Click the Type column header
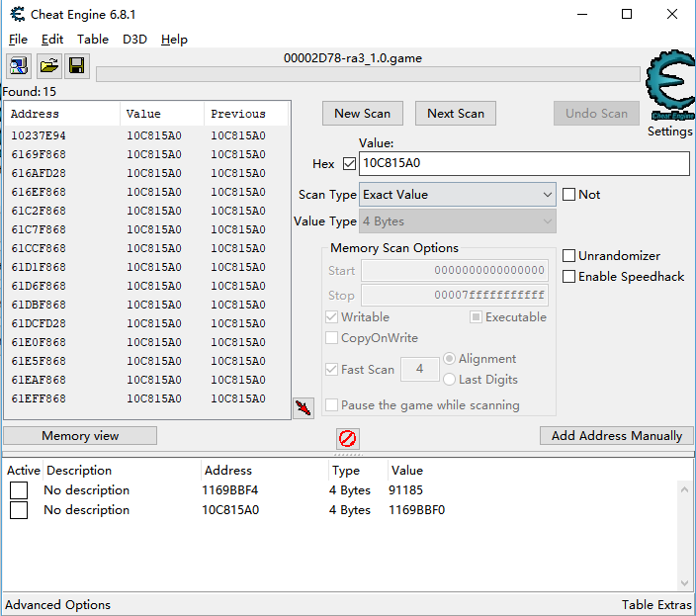The image size is (696, 616). click(346, 471)
